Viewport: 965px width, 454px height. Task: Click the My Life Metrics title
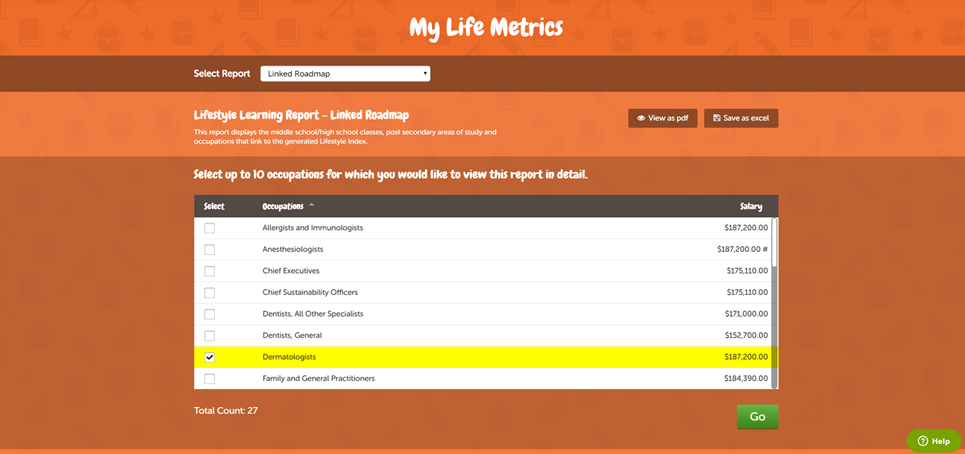coord(486,27)
